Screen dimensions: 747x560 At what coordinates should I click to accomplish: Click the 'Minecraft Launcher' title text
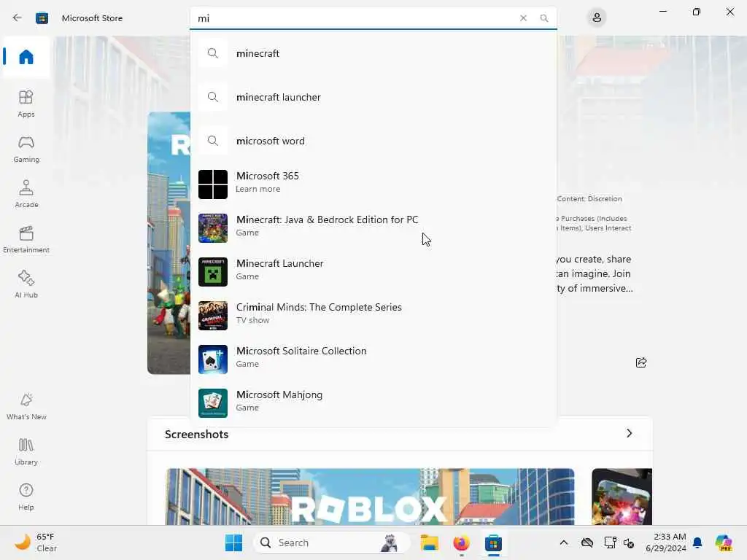coord(279,263)
